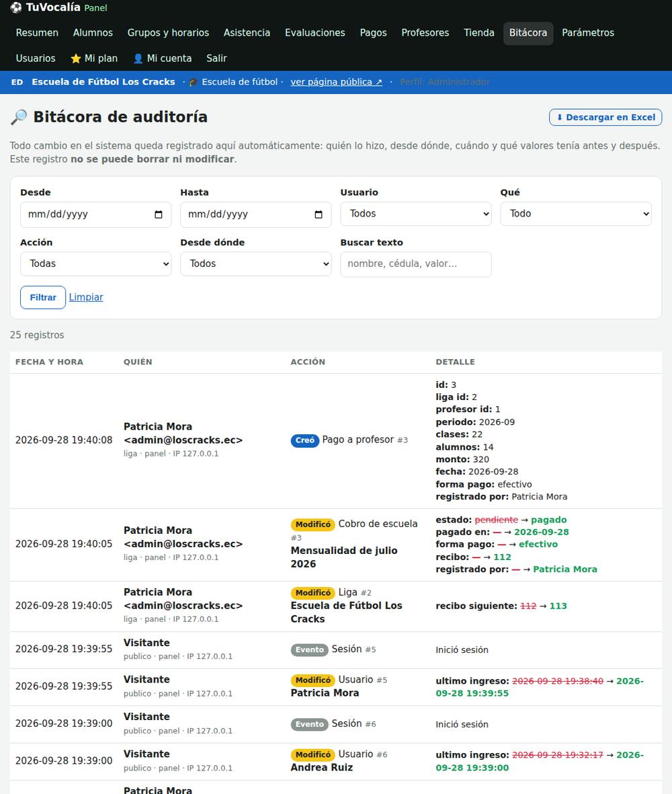Click the Evento badge for Sesión #6

point(309,724)
